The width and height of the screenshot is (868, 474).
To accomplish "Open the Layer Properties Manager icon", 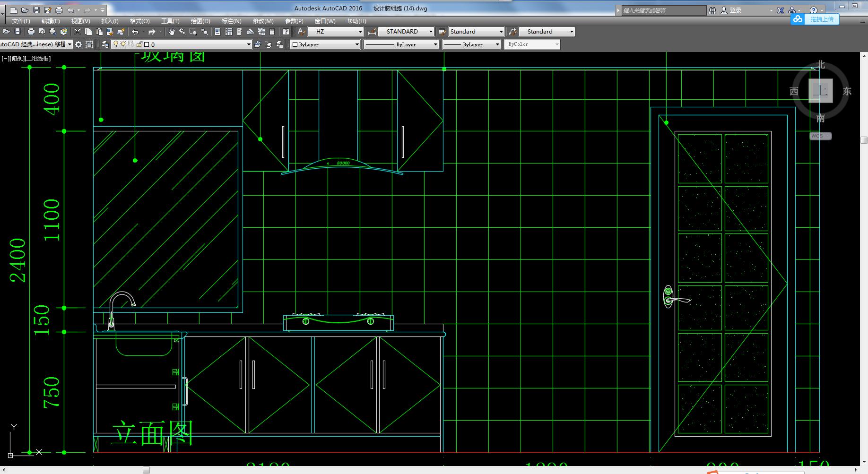I will (x=105, y=44).
